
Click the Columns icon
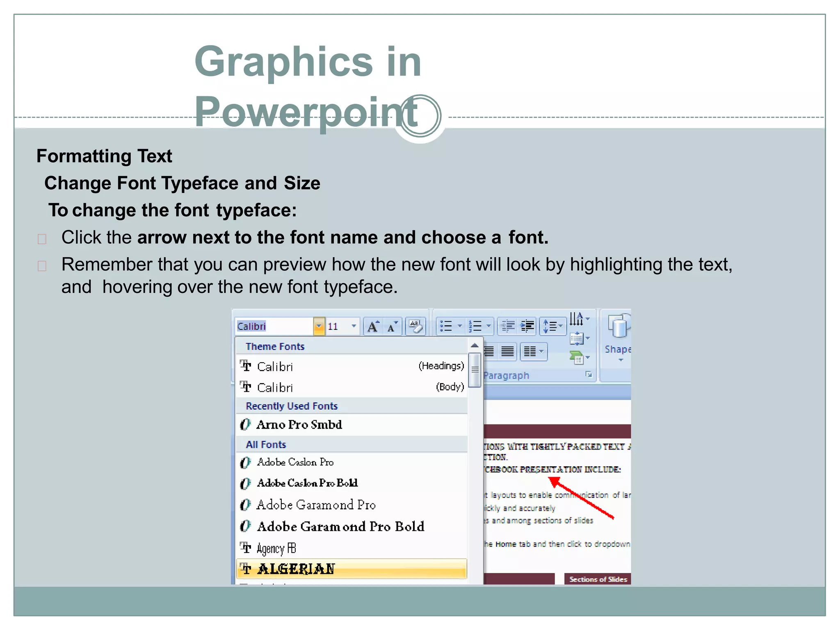pos(530,352)
